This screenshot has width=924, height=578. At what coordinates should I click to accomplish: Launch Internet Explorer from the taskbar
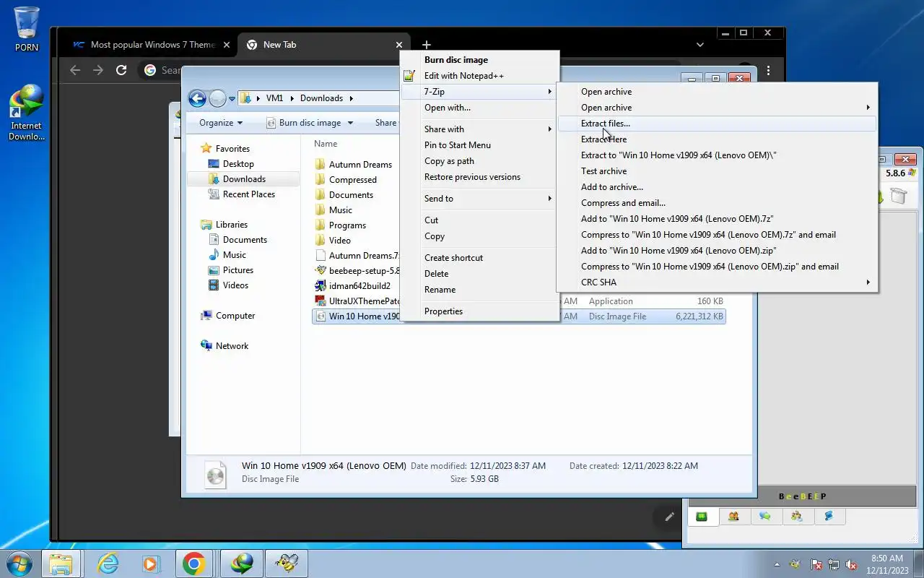tap(108, 564)
